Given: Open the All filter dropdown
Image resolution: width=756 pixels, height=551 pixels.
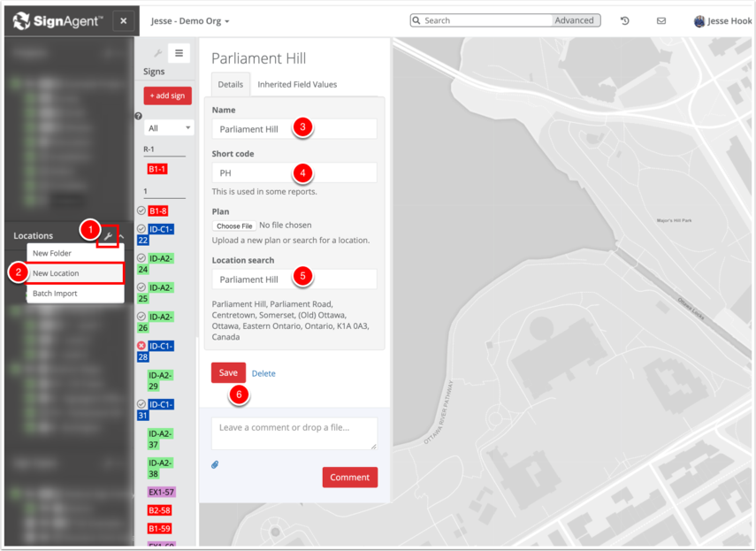Looking at the screenshot, I should (169, 127).
